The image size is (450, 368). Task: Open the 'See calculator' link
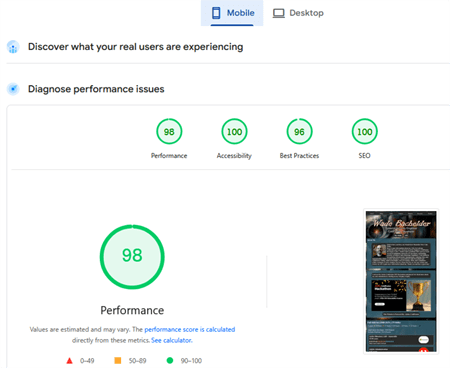point(172,340)
